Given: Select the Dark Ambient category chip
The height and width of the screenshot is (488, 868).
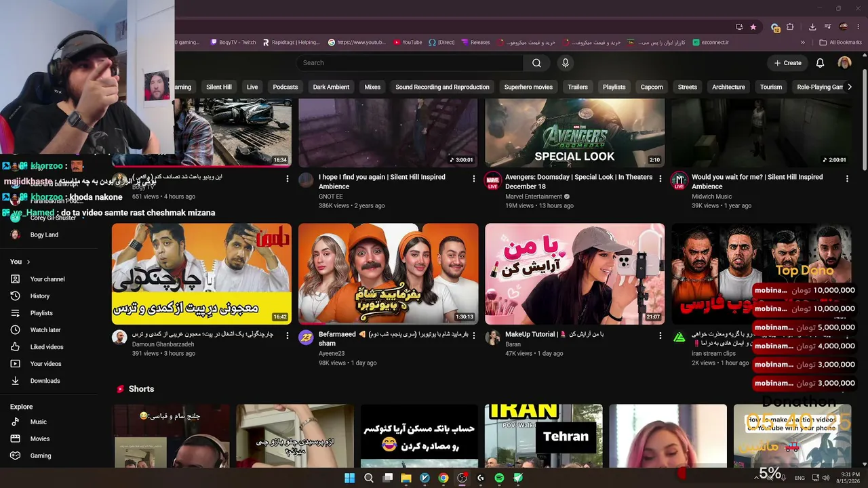Looking at the screenshot, I should click(331, 87).
